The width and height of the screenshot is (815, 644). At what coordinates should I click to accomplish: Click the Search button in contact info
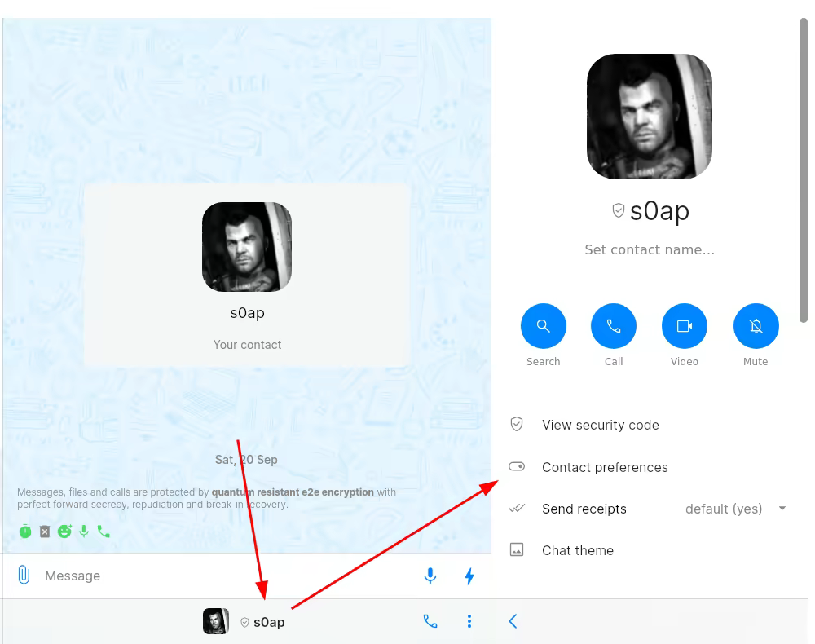(543, 326)
